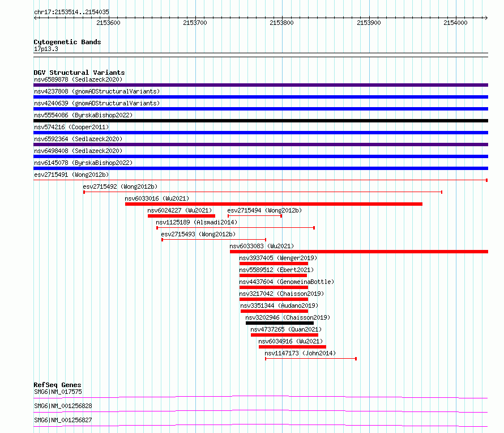Click the 2153900 ruler position label
This screenshot has width=504, height=433.
point(369,23)
